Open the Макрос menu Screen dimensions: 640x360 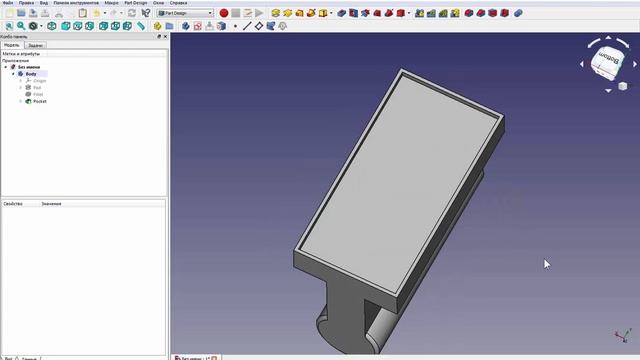pos(111,3)
